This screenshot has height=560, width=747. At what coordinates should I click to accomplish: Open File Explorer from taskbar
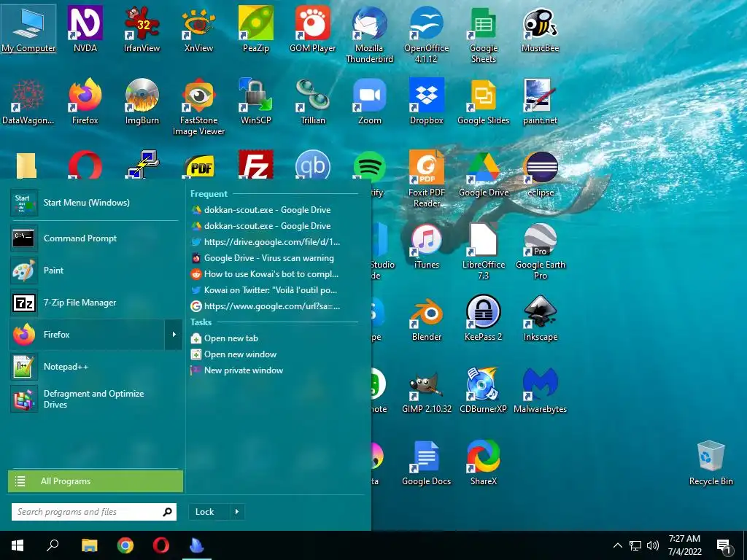click(89, 545)
